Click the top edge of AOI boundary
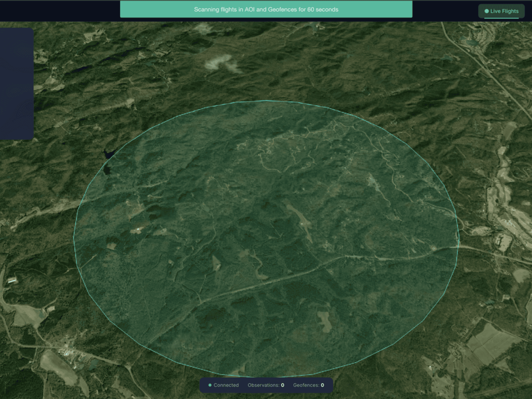The width and height of the screenshot is (532, 399). tap(266, 100)
